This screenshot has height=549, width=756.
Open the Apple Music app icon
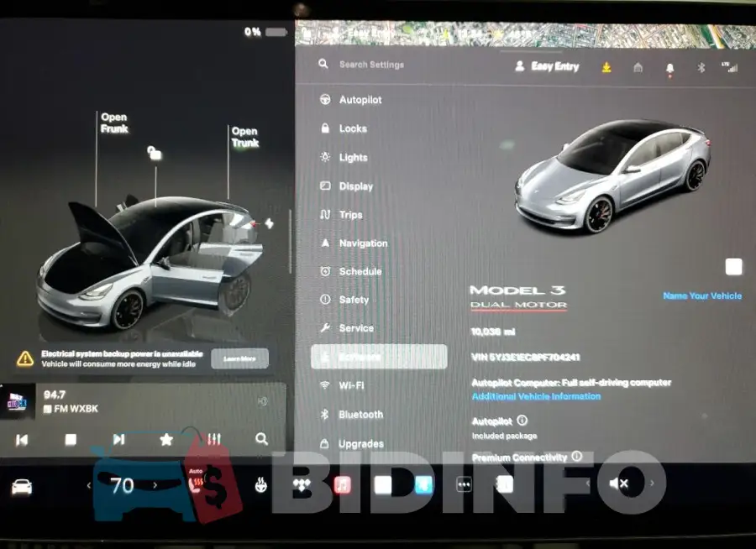[343, 485]
